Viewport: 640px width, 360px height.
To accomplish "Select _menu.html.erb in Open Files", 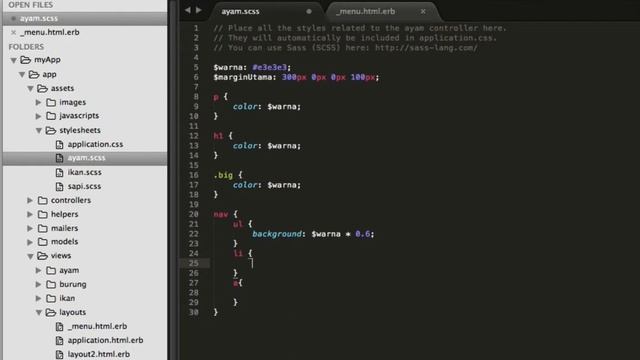I will 85,32.
